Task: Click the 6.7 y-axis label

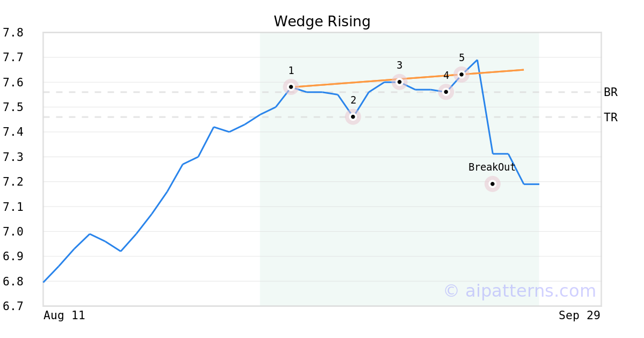Action: pos(13,306)
